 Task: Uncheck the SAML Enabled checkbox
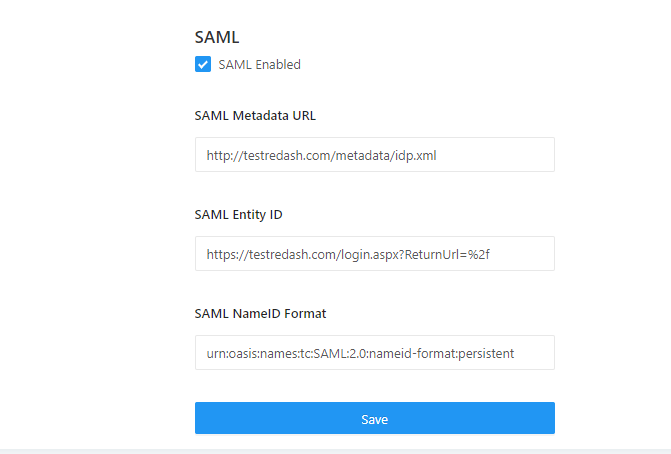(x=203, y=64)
